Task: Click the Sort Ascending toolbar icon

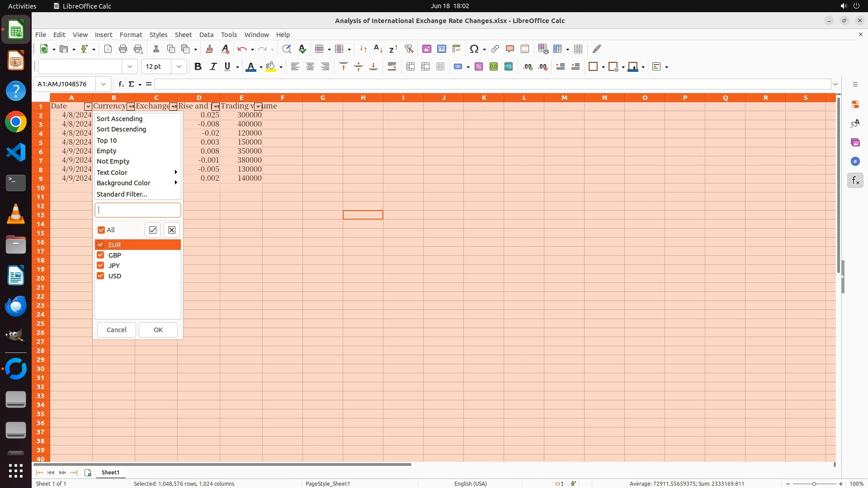Action: click(x=378, y=49)
